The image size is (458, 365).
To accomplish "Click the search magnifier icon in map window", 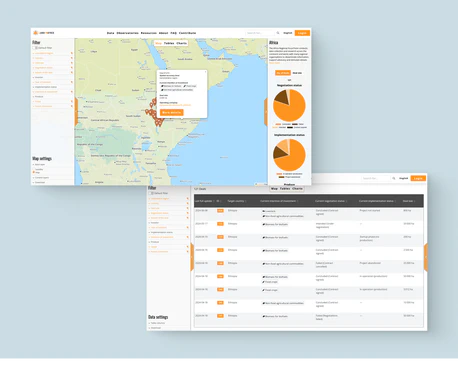I will 278,33.
